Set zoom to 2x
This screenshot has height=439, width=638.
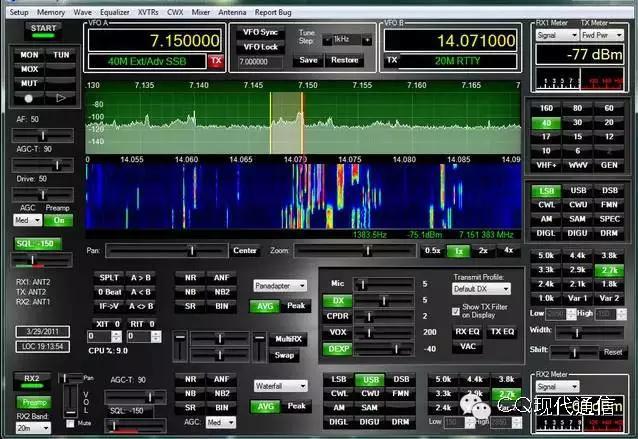(x=483, y=250)
